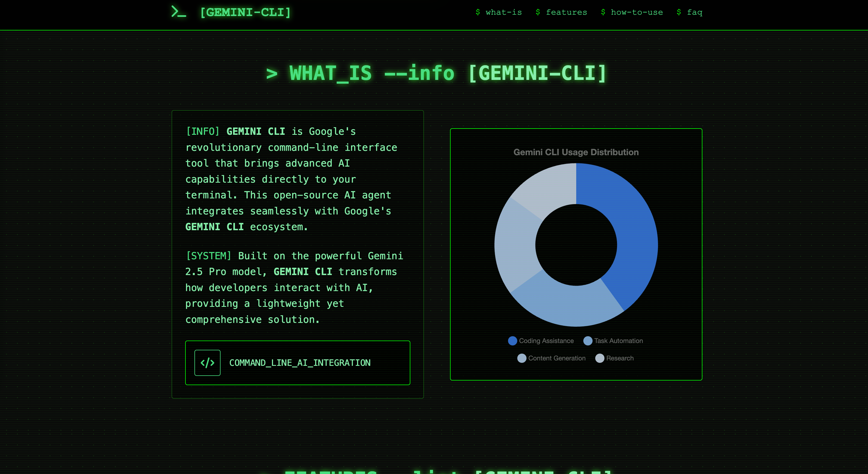Open the features nav item
Viewport: 868px width, 474px height.
pos(561,13)
